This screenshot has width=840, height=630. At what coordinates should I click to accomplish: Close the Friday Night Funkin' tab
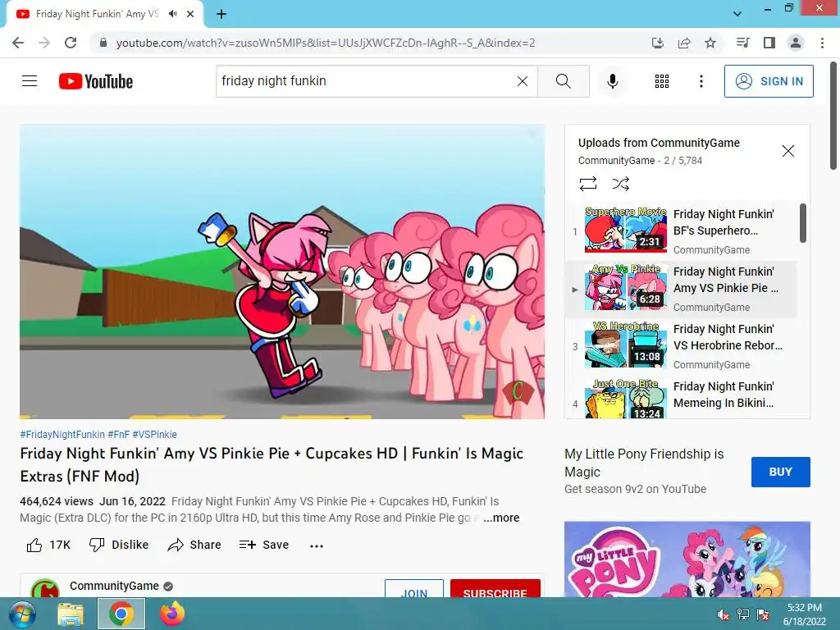(190, 14)
